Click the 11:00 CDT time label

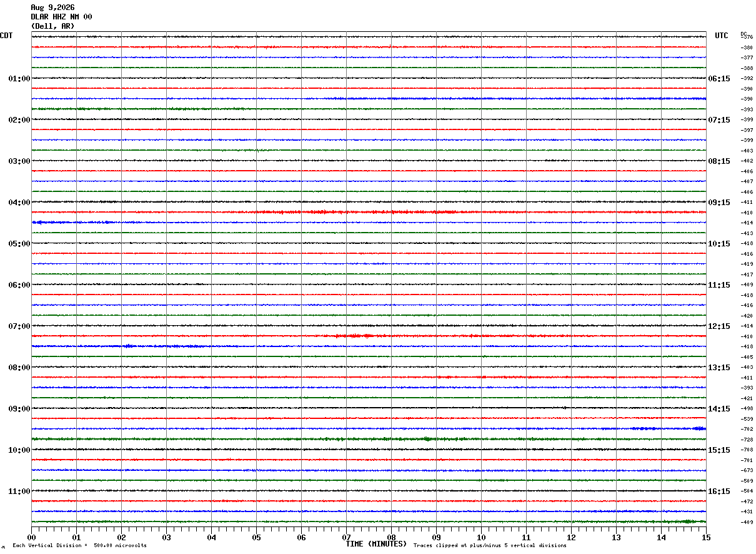point(19,491)
